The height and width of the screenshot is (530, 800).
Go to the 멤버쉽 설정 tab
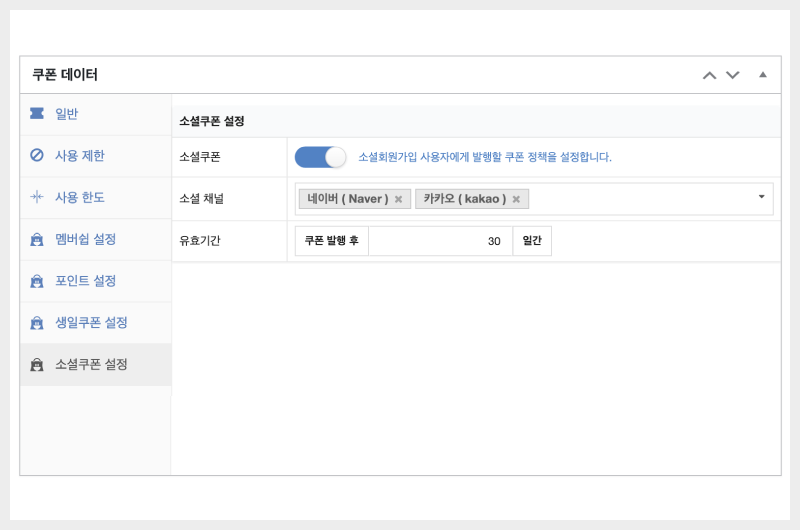(86, 239)
